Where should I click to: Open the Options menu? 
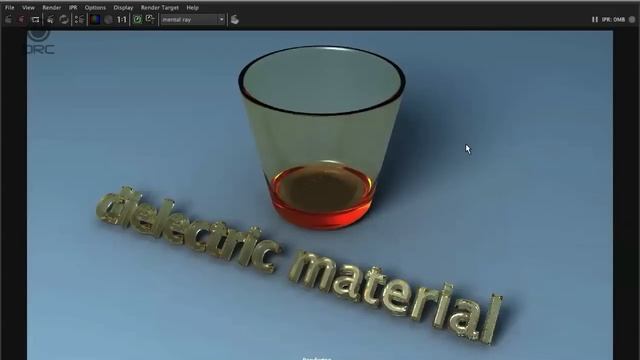pos(95,7)
